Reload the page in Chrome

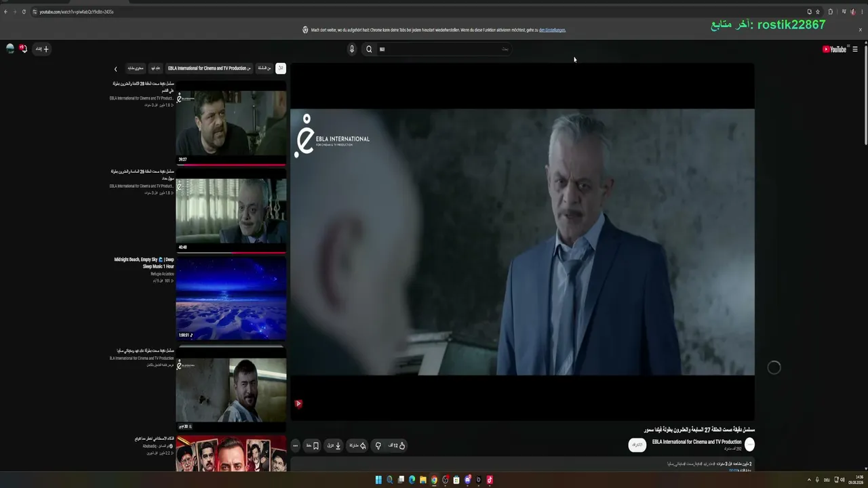24,12
